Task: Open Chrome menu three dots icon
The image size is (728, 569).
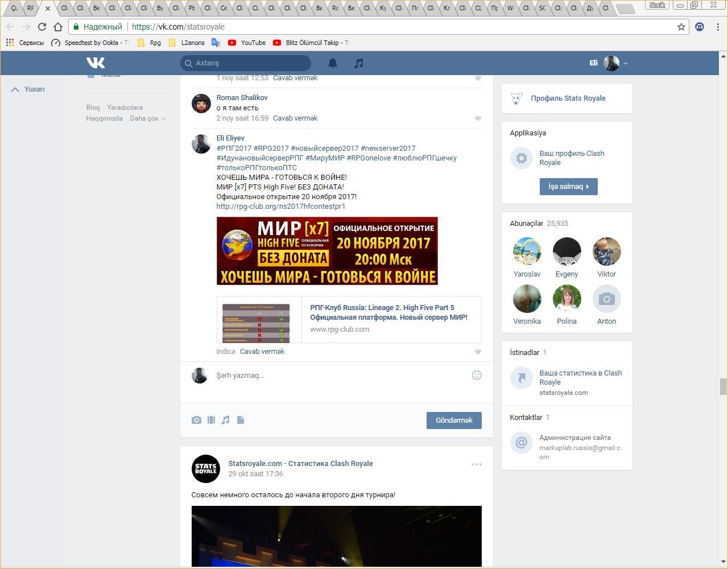Action: coord(718,27)
